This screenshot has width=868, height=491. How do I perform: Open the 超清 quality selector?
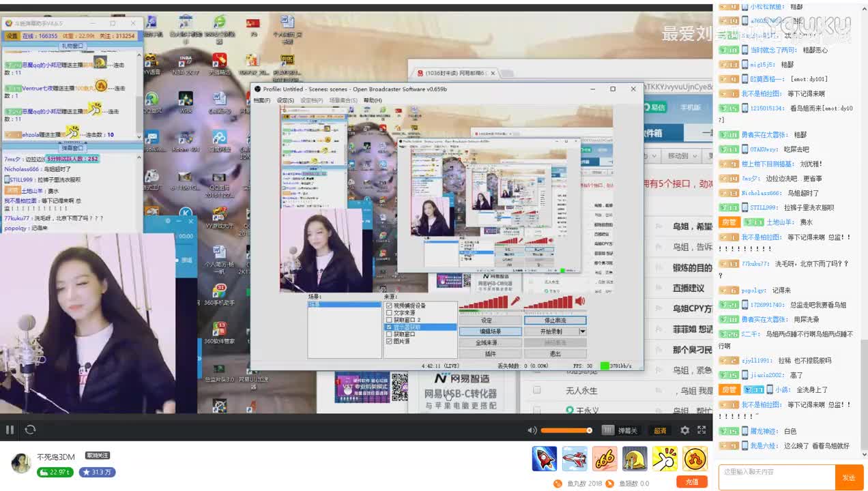660,430
